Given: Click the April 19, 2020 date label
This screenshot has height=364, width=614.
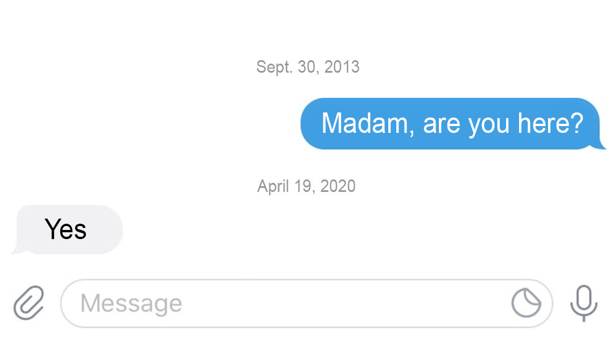Looking at the screenshot, I should pos(306,186).
